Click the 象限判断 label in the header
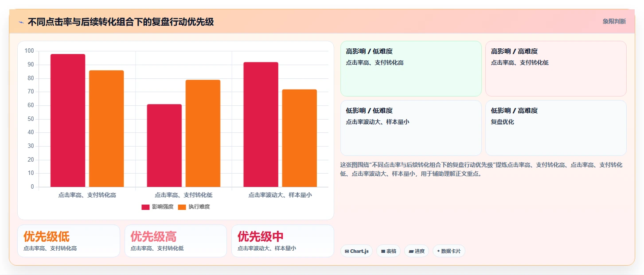 pos(614,21)
